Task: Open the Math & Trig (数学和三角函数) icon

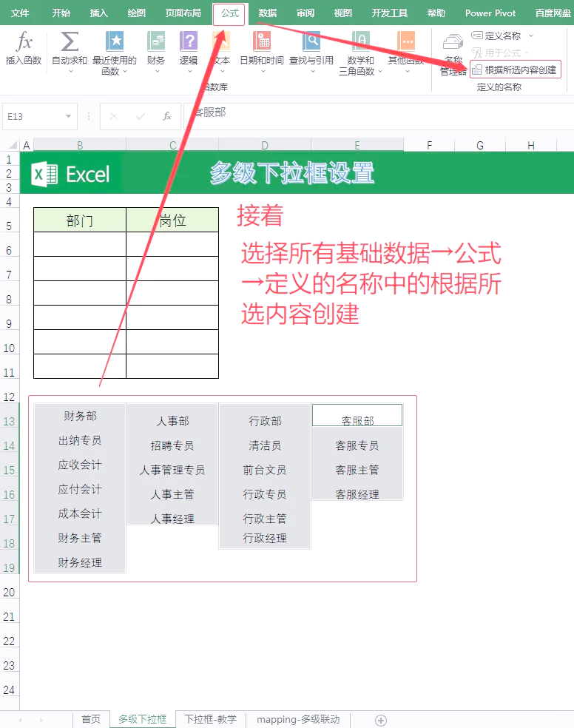Action: click(x=360, y=41)
